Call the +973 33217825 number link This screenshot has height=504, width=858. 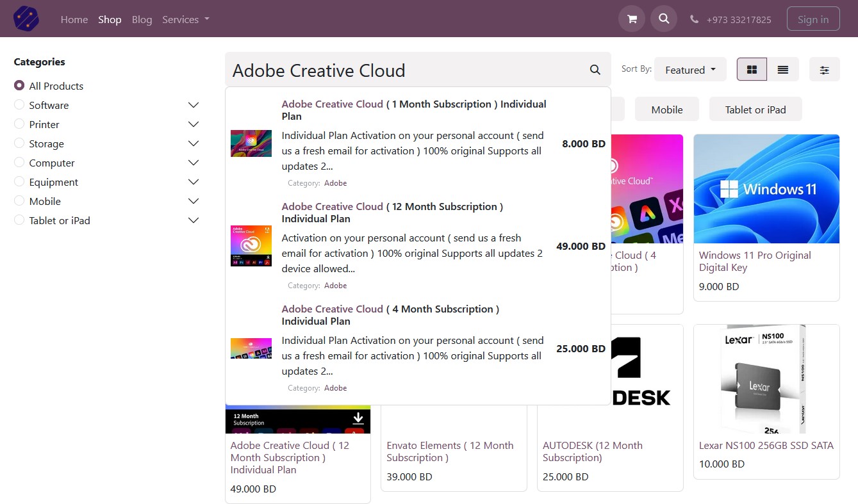[739, 20]
